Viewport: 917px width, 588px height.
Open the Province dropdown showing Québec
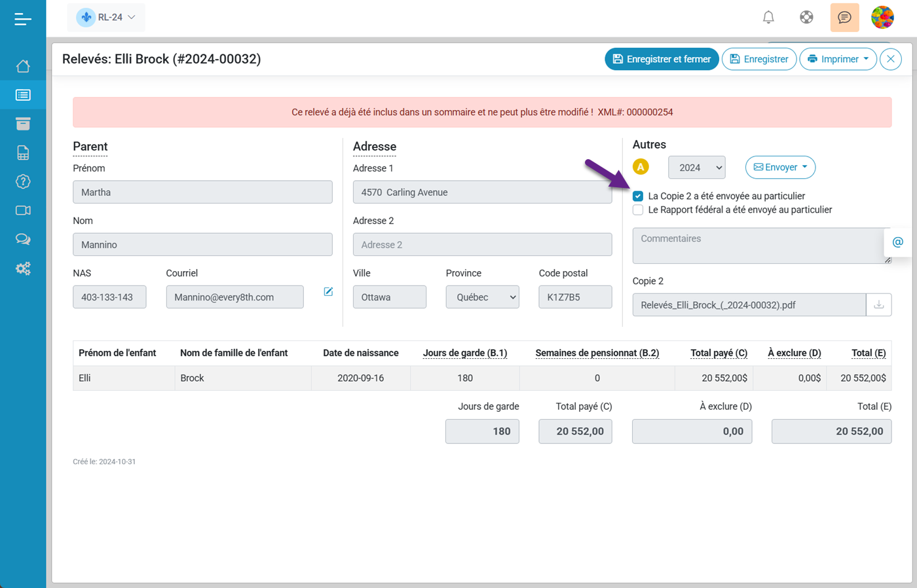point(482,297)
